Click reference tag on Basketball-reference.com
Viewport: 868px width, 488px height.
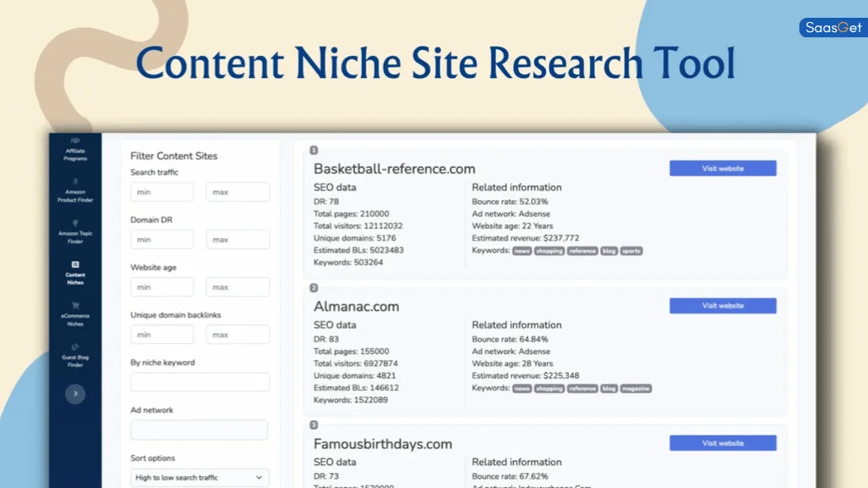(582, 251)
